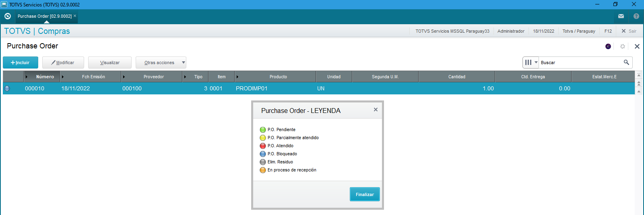Click the Fch Emisión column header

coord(91,77)
